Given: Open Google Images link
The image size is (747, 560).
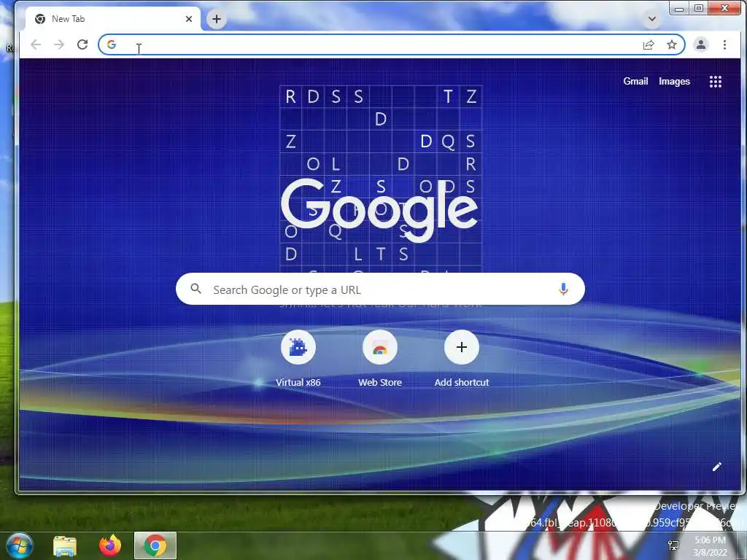Looking at the screenshot, I should click(674, 82).
